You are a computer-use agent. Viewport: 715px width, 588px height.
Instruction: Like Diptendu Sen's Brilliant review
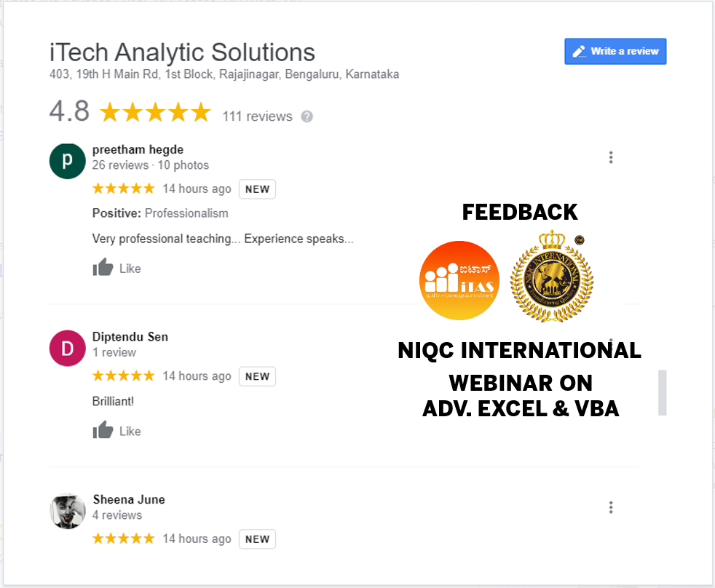coord(103,431)
